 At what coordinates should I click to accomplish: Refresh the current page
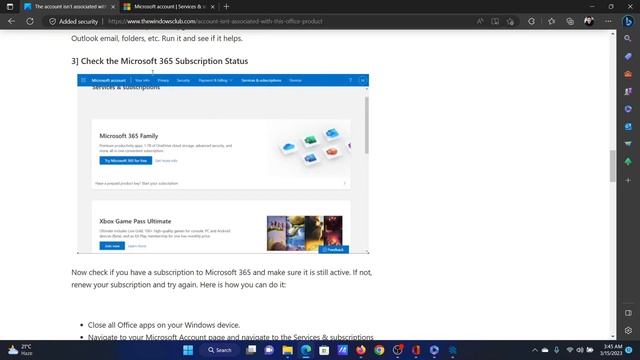pos(30,21)
